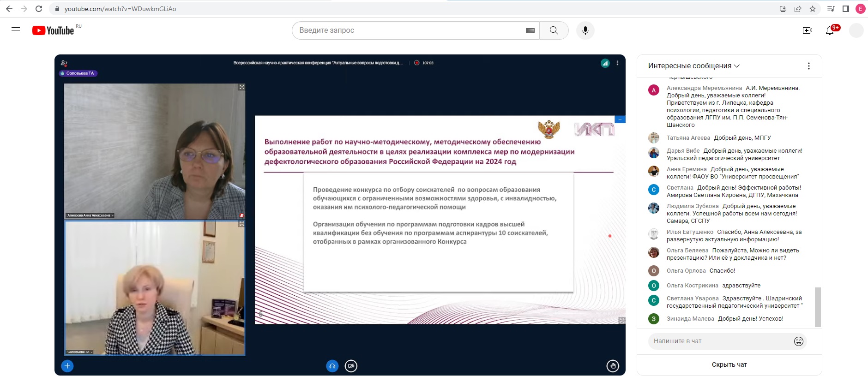The image size is (868, 376).
Task: Expand the 'Интересные сообщения' chat dropdown
Action: point(693,66)
